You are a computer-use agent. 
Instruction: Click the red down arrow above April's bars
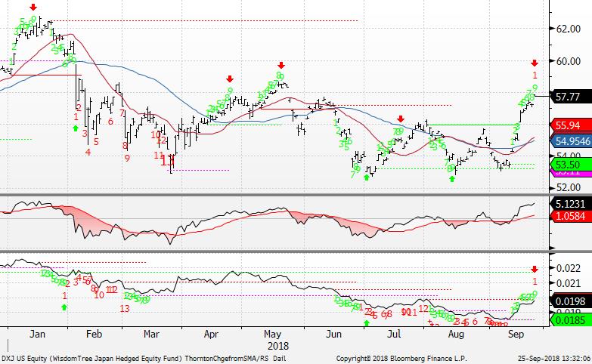(x=230, y=79)
